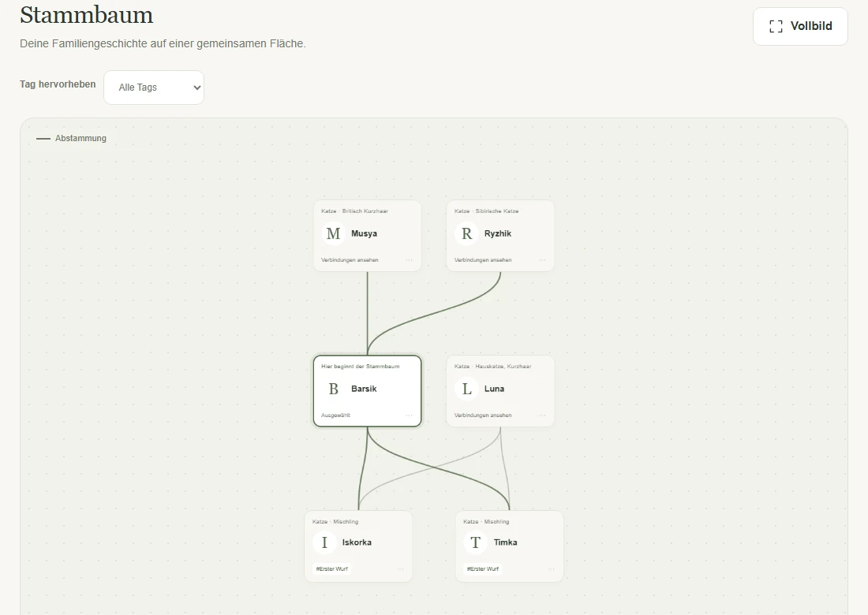868x615 pixels.
Task: Click 'Katze · Mischling' label on Iskorka card
Action: [x=335, y=521]
